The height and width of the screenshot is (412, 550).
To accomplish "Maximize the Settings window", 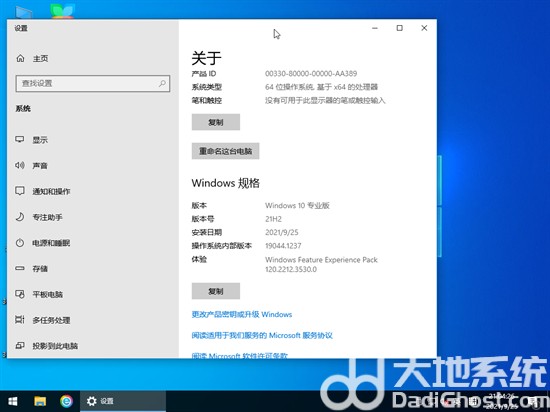I will tap(400, 28).
